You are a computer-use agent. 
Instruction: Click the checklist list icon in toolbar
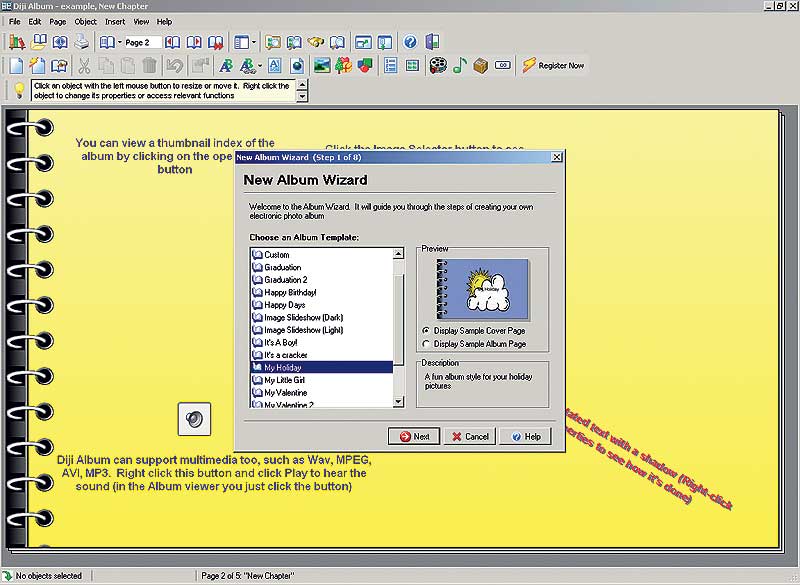click(391, 65)
